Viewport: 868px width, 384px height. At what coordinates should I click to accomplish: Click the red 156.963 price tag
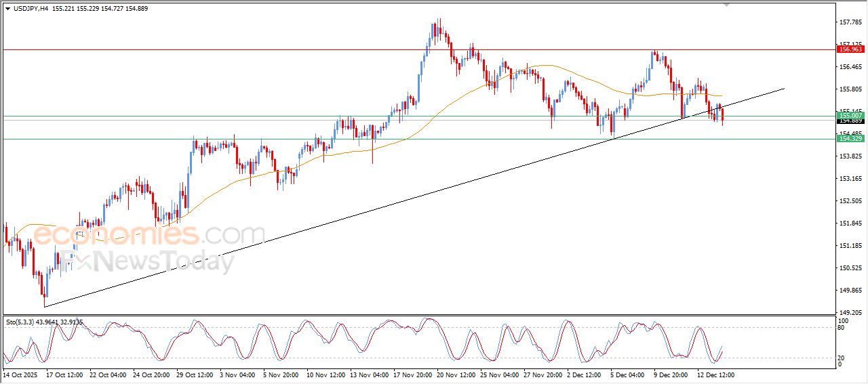click(850, 49)
